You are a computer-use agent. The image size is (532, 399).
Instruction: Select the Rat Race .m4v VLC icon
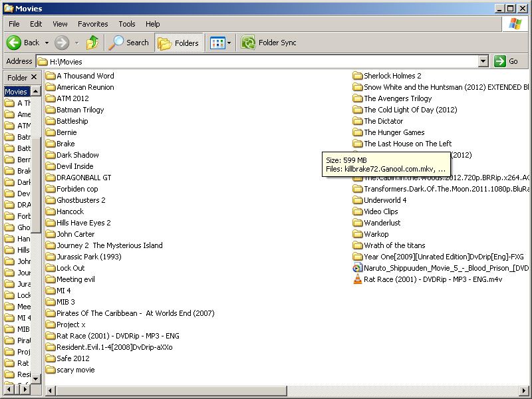tap(358, 279)
